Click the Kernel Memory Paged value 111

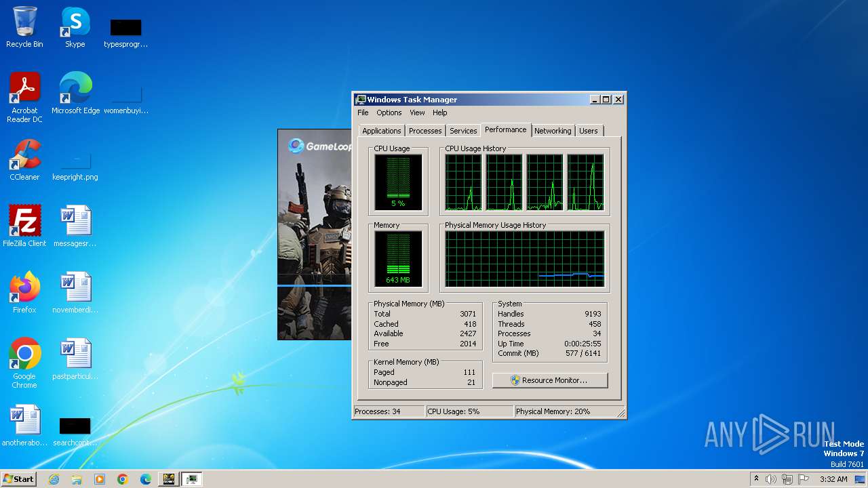tap(469, 372)
